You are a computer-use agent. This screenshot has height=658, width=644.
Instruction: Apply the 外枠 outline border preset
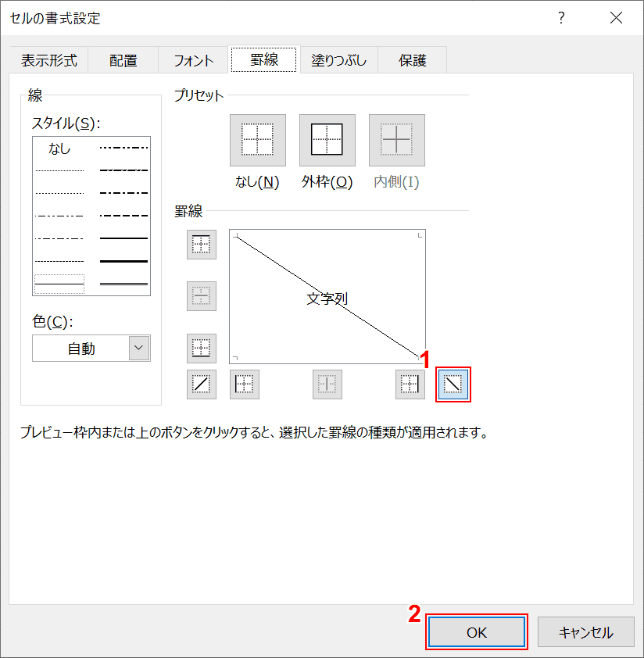coord(327,140)
